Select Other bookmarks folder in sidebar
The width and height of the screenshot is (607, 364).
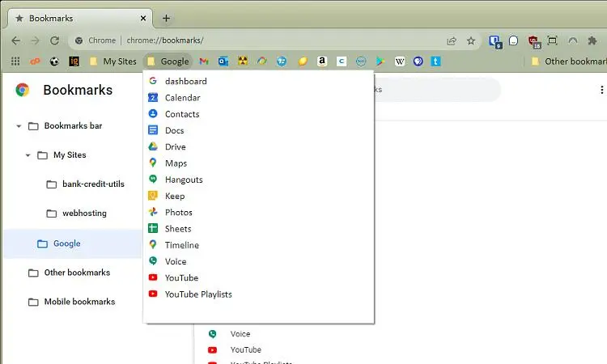tap(70, 273)
